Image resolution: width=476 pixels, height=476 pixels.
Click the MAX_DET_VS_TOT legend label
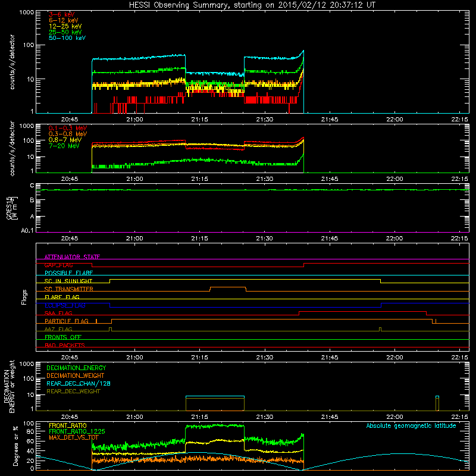tap(73, 437)
